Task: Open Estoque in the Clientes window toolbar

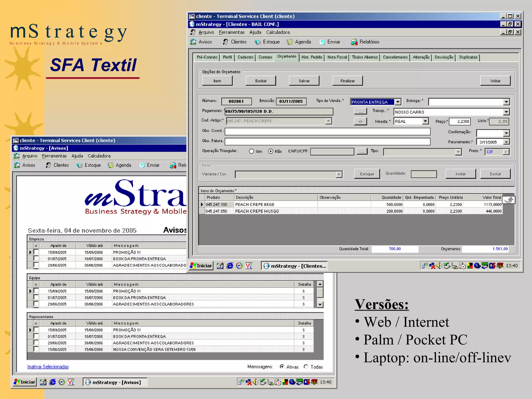Action: coord(267,42)
